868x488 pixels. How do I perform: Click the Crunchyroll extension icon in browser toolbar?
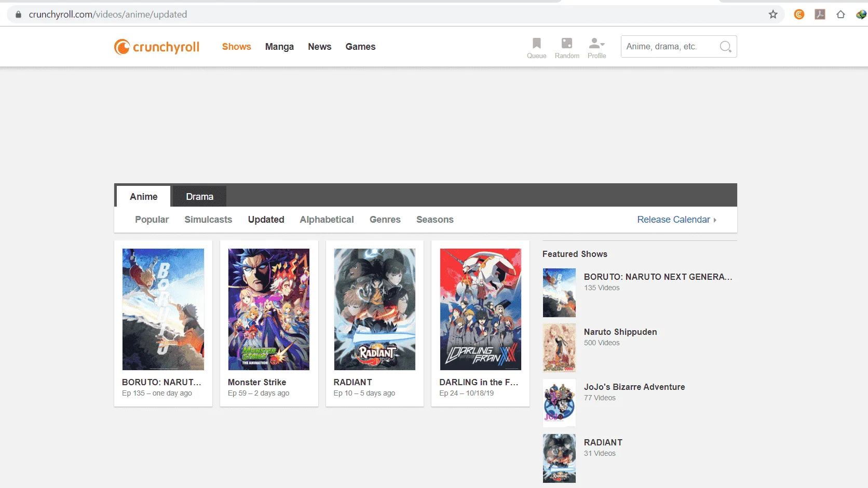coord(799,15)
